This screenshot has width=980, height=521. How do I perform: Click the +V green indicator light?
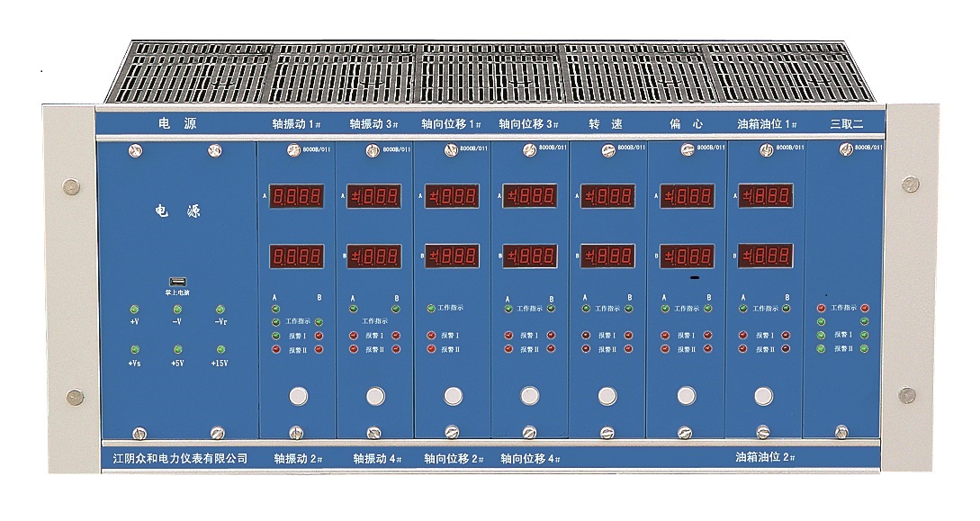pyautogui.click(x=134, y=309)
